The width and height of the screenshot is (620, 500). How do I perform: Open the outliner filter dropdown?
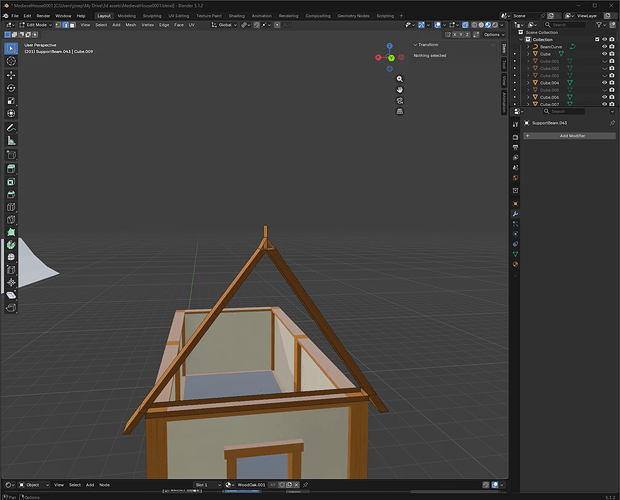point(601,25)
